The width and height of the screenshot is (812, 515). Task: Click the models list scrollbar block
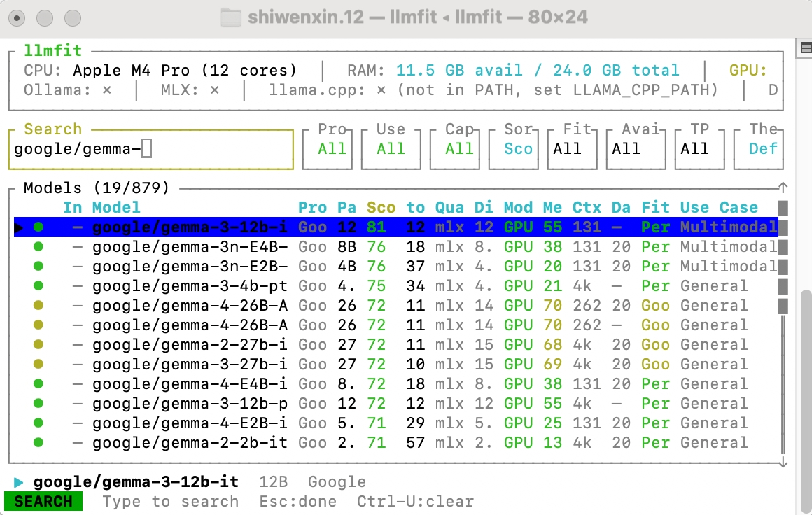(x=783, y=257)
